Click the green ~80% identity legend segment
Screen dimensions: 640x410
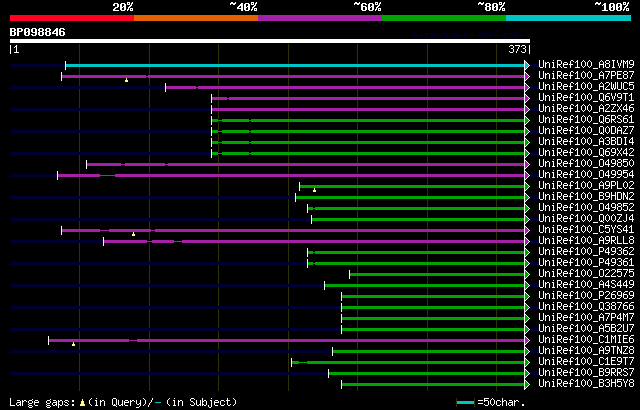[444, 18]
